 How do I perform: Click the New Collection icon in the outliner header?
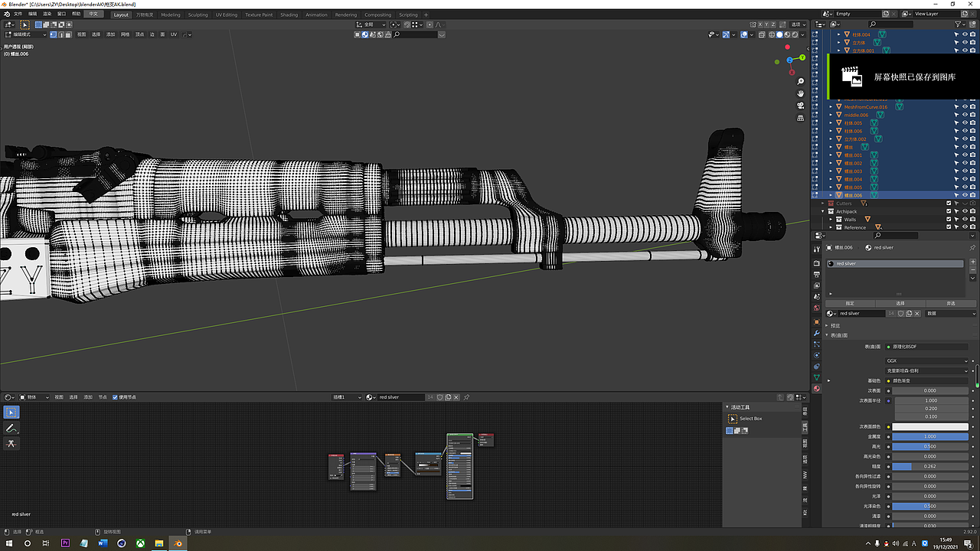(x=972, y=24)
